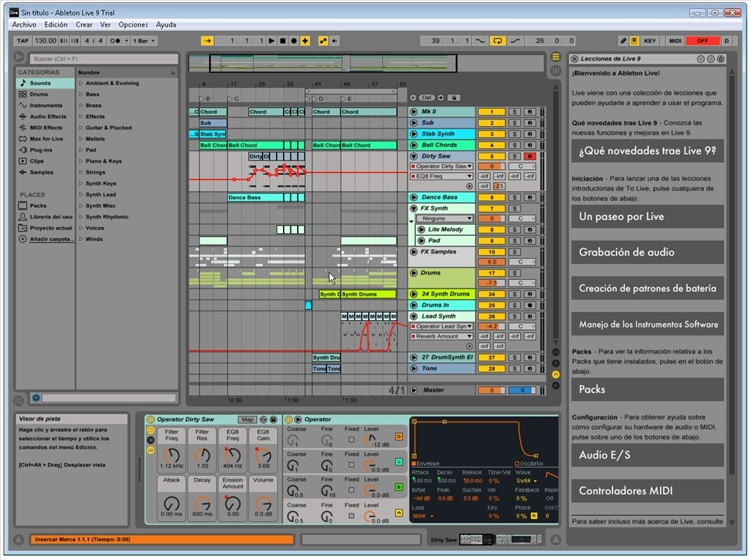Toggle the browser preview headphone icon
The image size is (751, 560).
pos(36,398)
